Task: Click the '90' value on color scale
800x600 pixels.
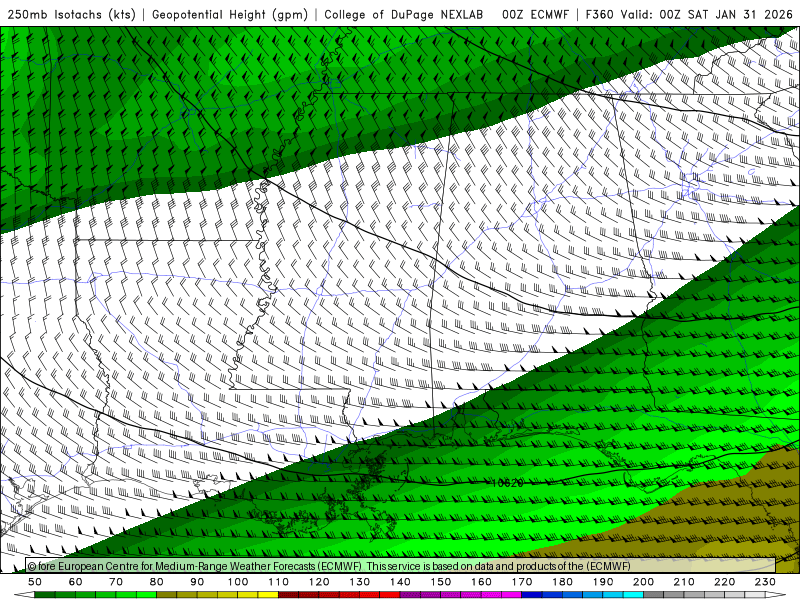Action: [197, 582]
